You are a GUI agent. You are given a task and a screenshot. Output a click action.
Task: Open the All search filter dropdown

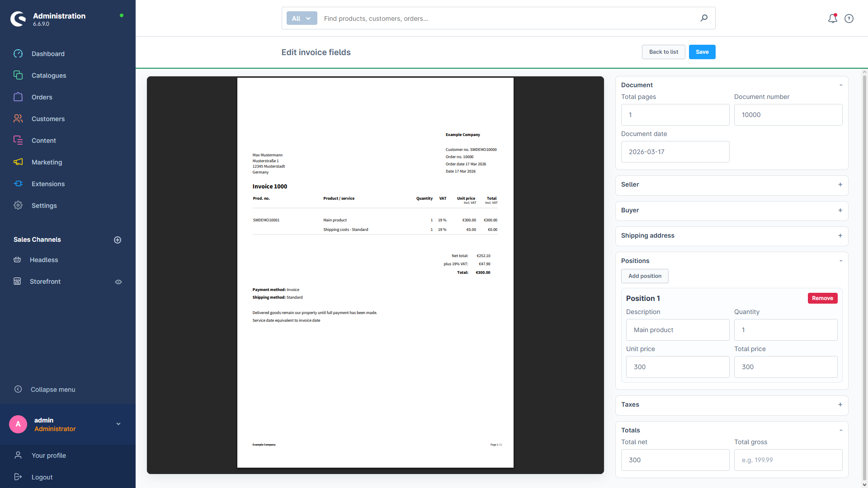301,18
